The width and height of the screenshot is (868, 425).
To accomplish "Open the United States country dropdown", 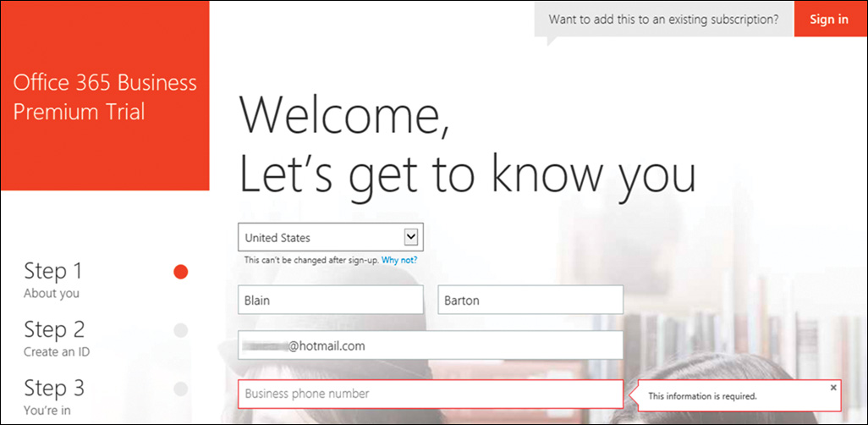I will 331,238.
